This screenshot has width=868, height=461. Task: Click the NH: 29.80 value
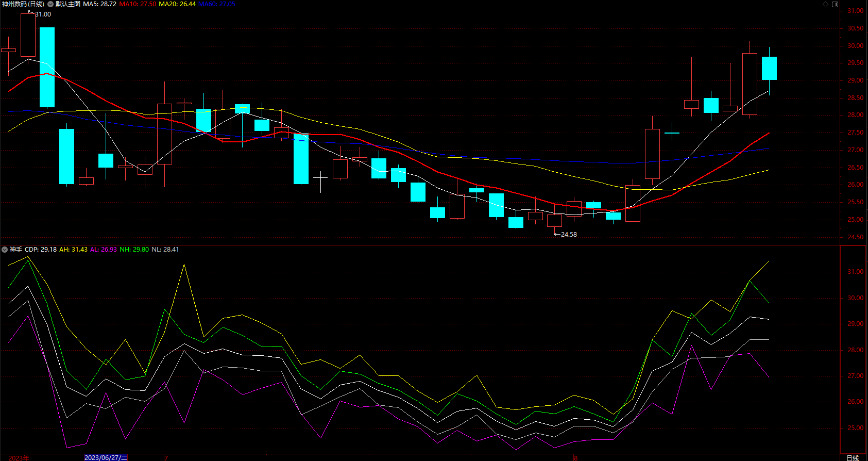coord(134,250)
